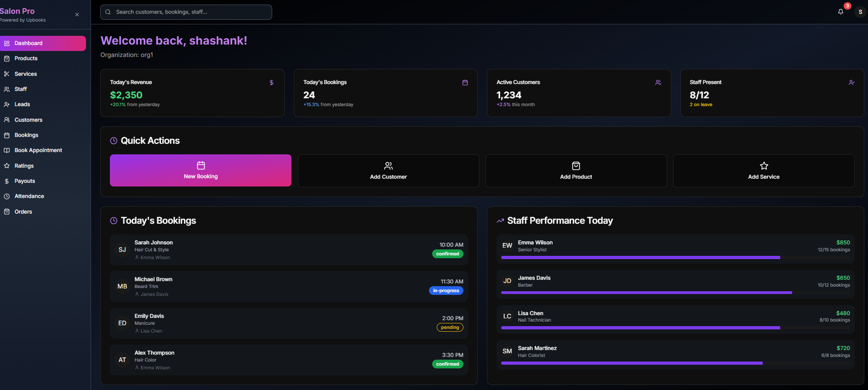Click the Dashboard grid icon in sidebar
Viewport: 868px width, 390px height.
point(7,44)
